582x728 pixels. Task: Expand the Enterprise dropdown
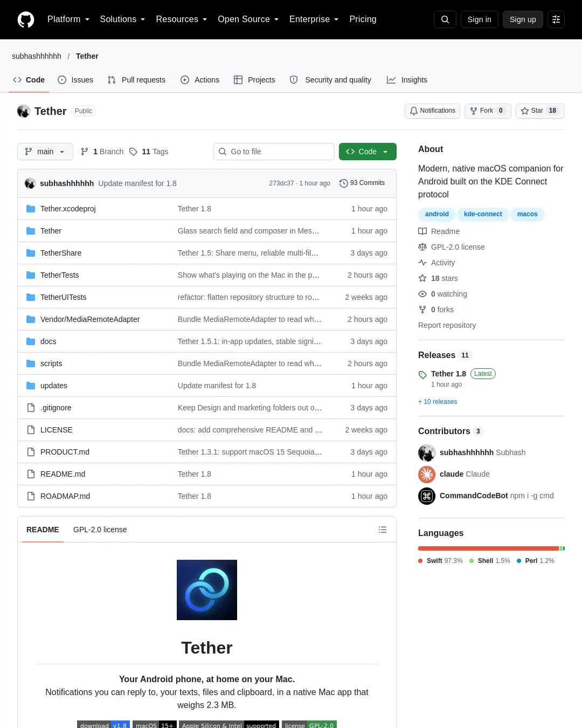pos(314,19)
